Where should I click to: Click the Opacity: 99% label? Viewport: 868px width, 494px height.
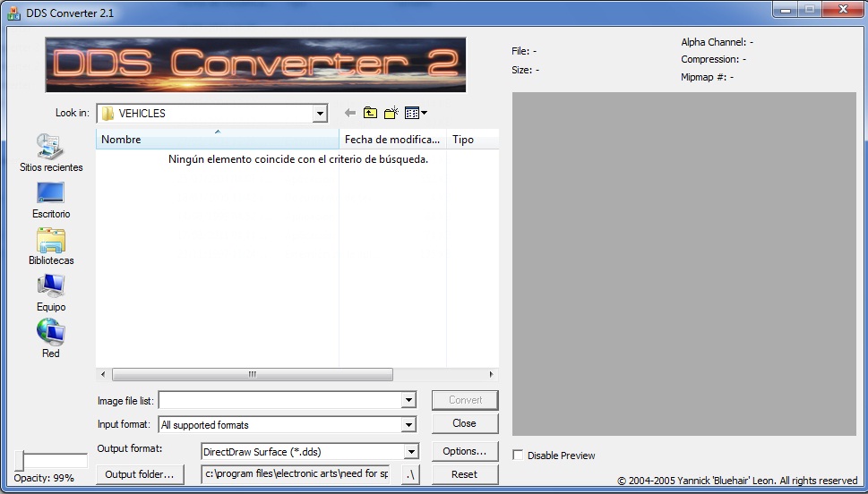(x=44, y=478)
